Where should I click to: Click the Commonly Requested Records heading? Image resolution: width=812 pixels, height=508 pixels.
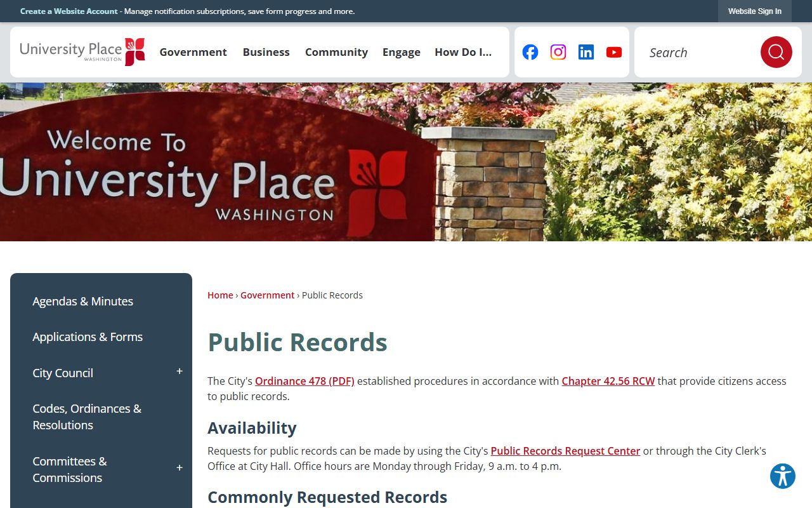tap(327, 497)
